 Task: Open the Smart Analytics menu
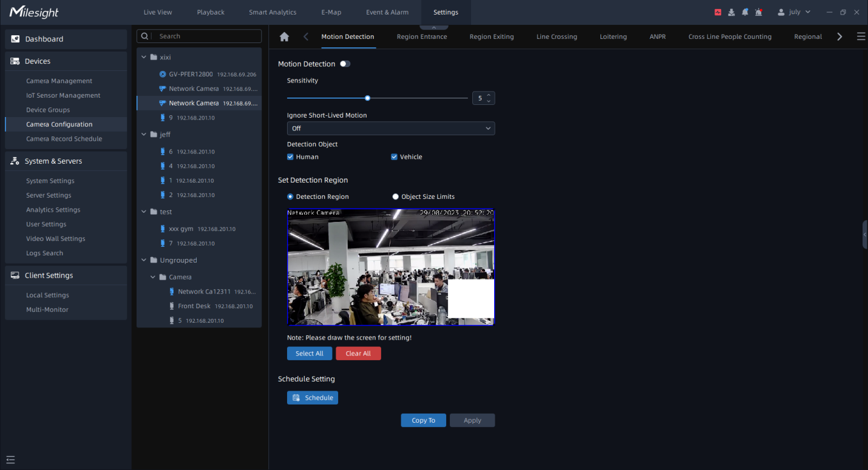pyautogui.click(x=272, y=12)
